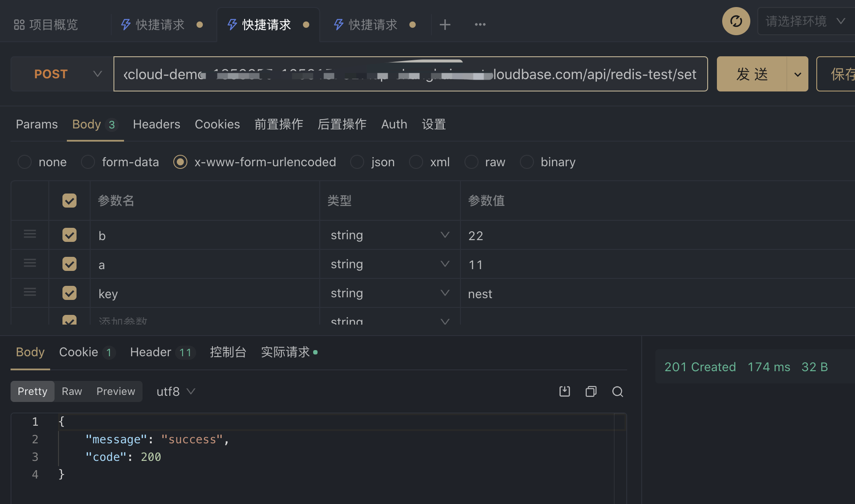Open the three-dots more tabs menu
855x504 pixels.
480,25
